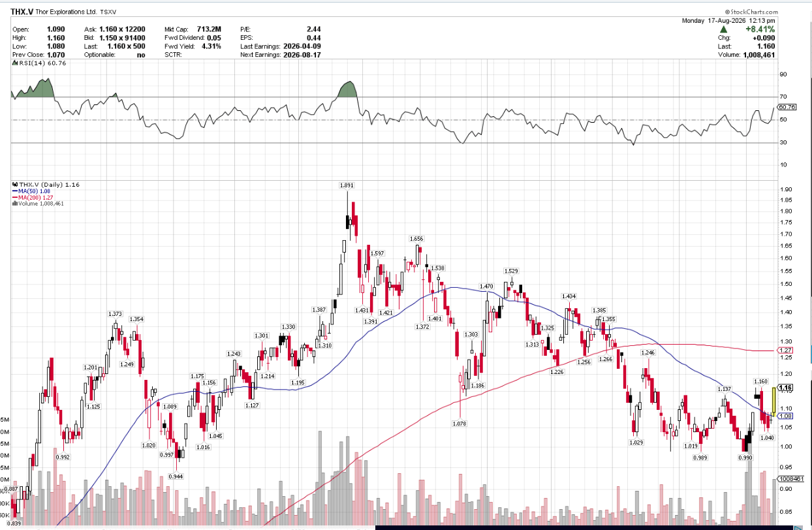Click the yellow current-day candle
The width and height of the screenshot is (812, 530).
(773, 401)
